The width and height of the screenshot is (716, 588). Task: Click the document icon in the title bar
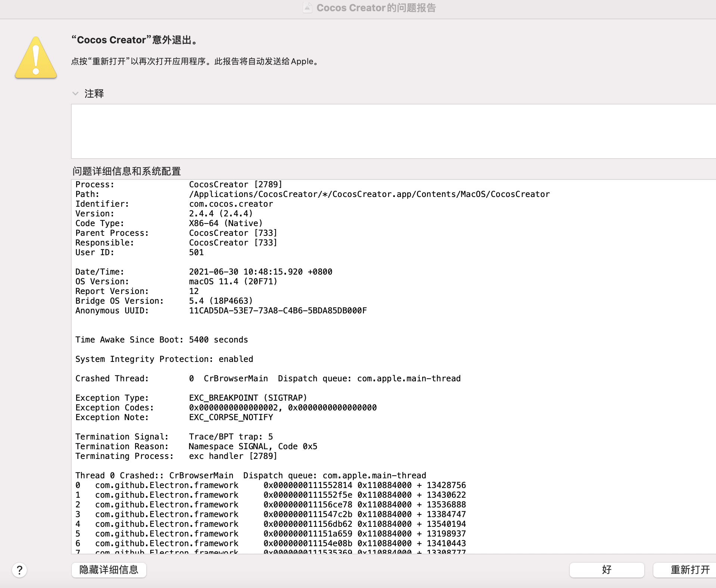[307, 8]
